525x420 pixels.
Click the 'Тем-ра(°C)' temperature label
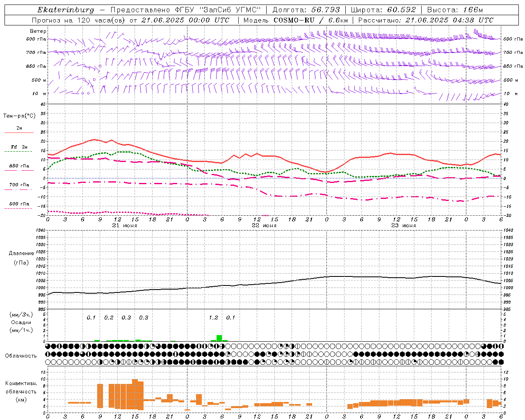(x=19, y=116)
